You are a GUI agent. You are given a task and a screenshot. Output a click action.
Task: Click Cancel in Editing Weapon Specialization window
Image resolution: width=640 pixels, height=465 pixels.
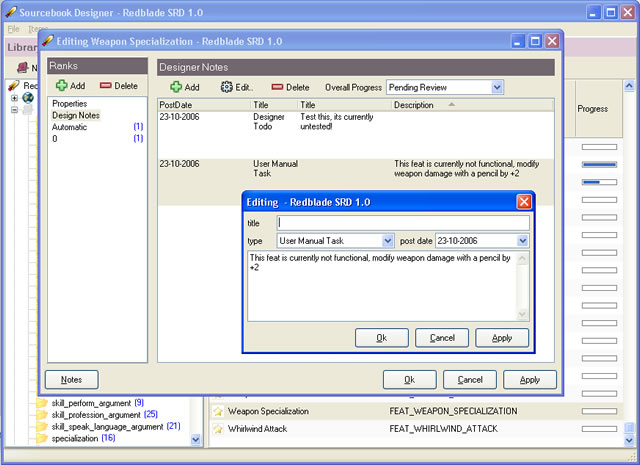click(470, 380)
